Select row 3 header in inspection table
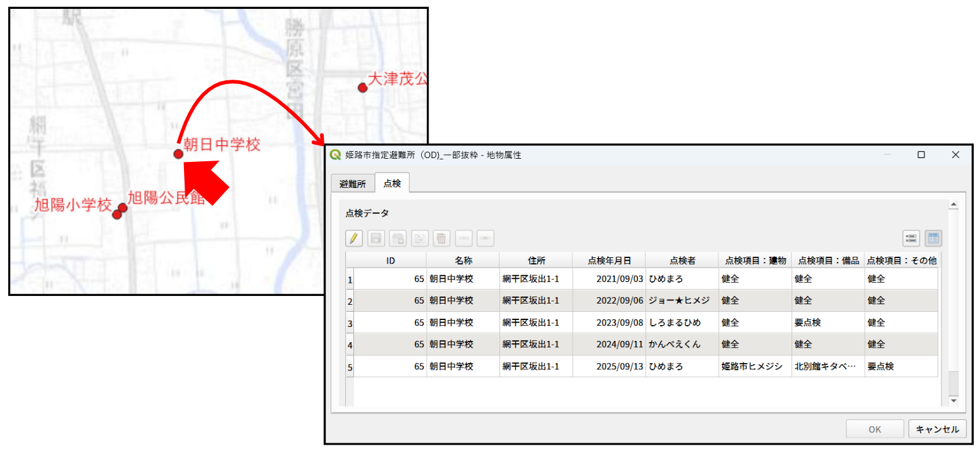This screenshot has width=980, height=449. click(x=350, y=323)
